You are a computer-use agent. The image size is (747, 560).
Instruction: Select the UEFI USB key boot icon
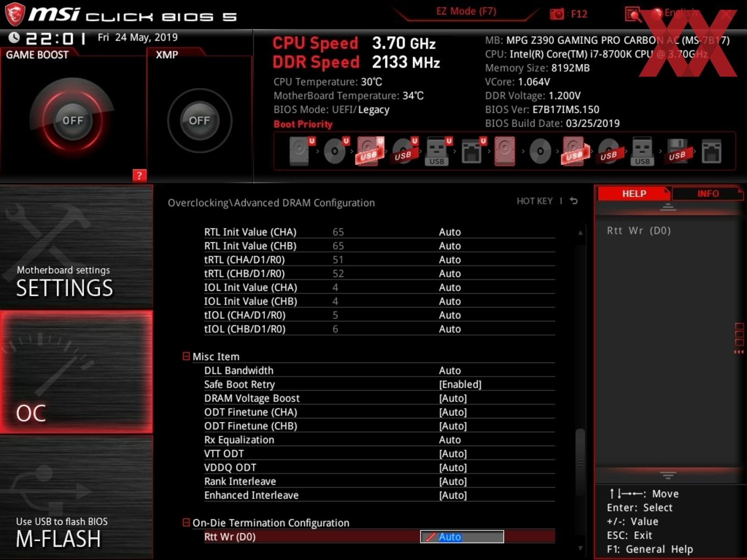pos(438,151)
